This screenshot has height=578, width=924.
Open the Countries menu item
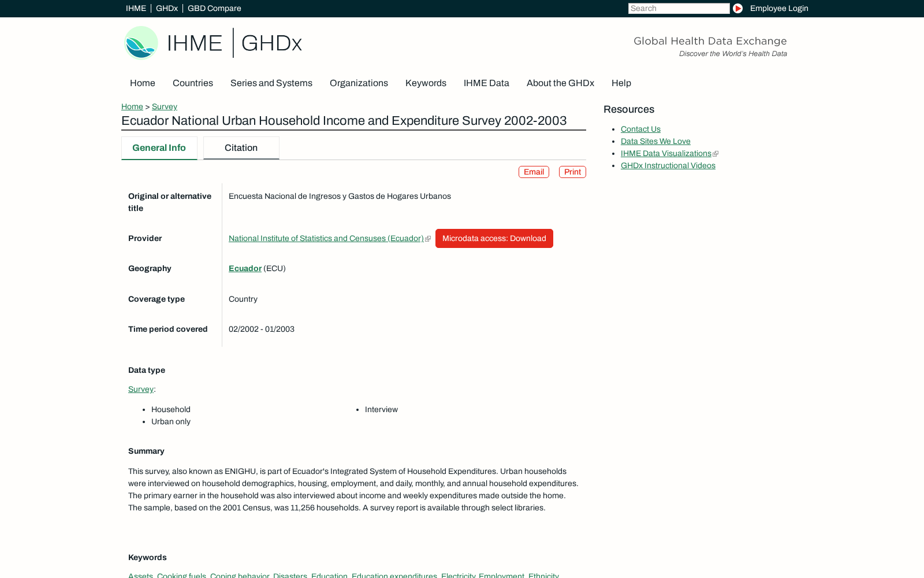pos(193,83)
